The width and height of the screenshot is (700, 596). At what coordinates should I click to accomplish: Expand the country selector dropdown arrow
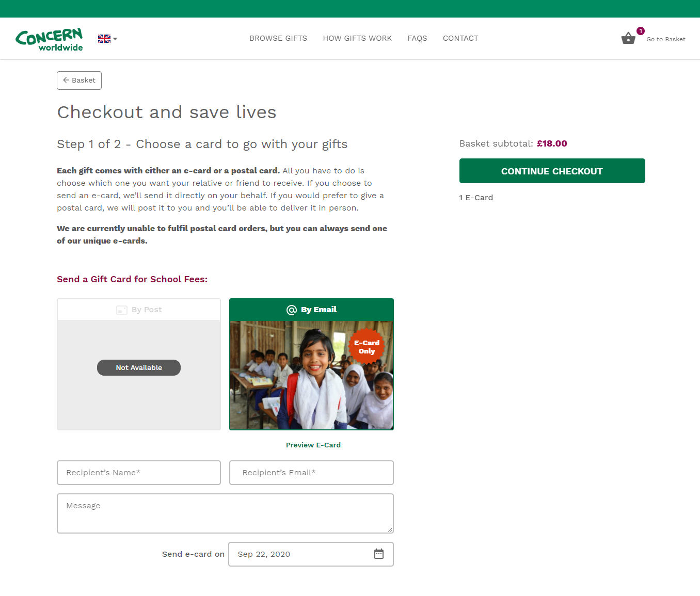(x=115, y=39)
